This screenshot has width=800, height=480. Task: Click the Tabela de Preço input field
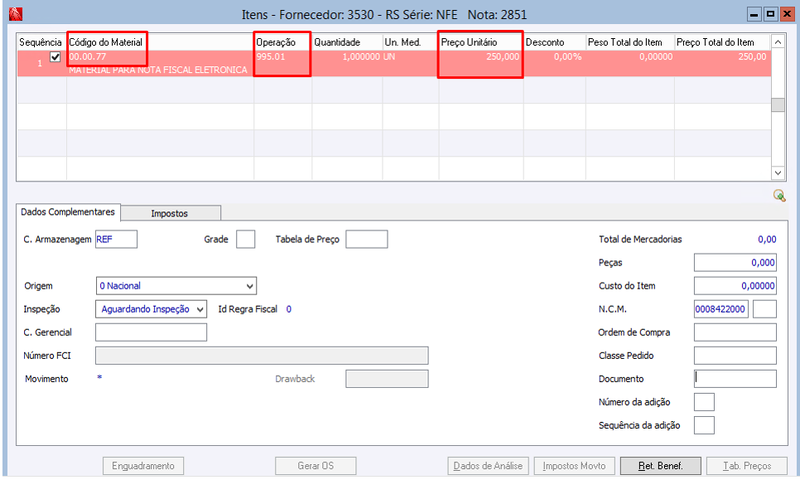pos(366,239)
